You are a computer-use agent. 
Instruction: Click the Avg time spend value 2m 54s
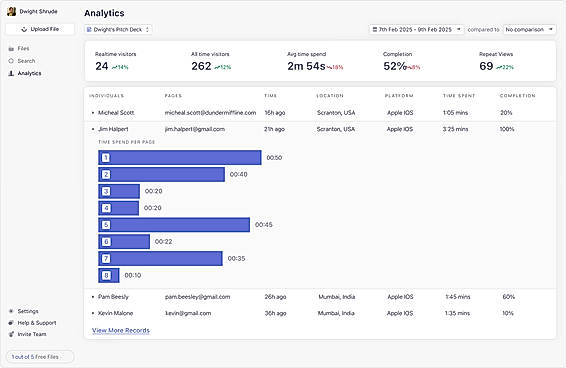tap(306, 66)
